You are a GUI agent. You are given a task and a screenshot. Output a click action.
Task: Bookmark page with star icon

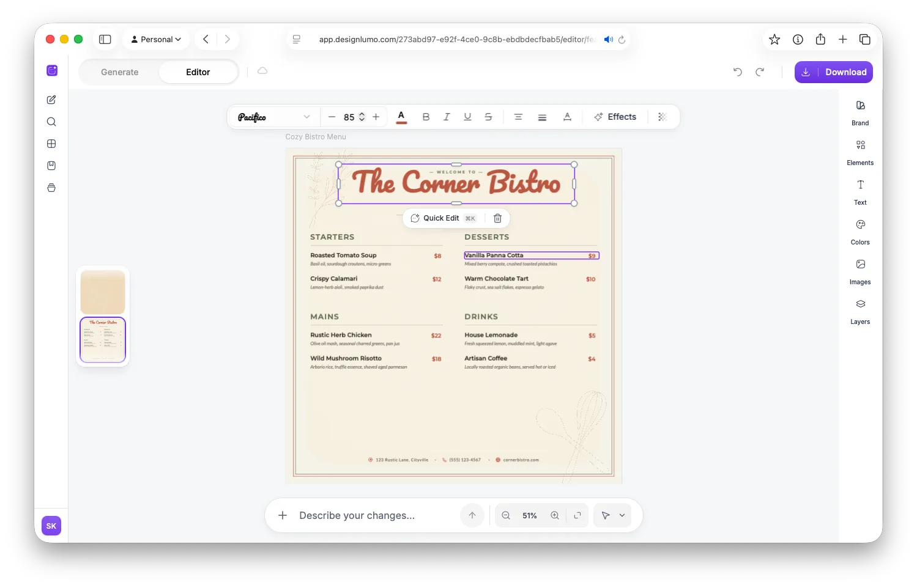774,39
